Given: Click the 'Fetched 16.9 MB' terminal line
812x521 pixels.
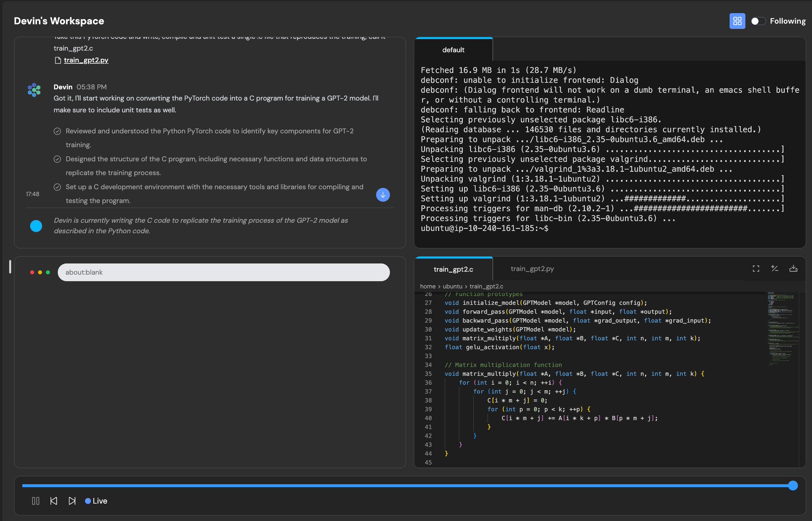Looking at the screenshot, I should click(x=498, y=70).
